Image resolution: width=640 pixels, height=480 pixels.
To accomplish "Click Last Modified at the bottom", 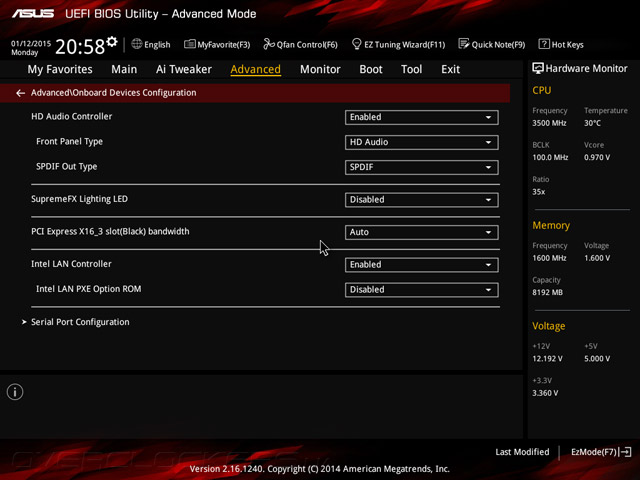I will pyautogui.click(x=522, y=452).
